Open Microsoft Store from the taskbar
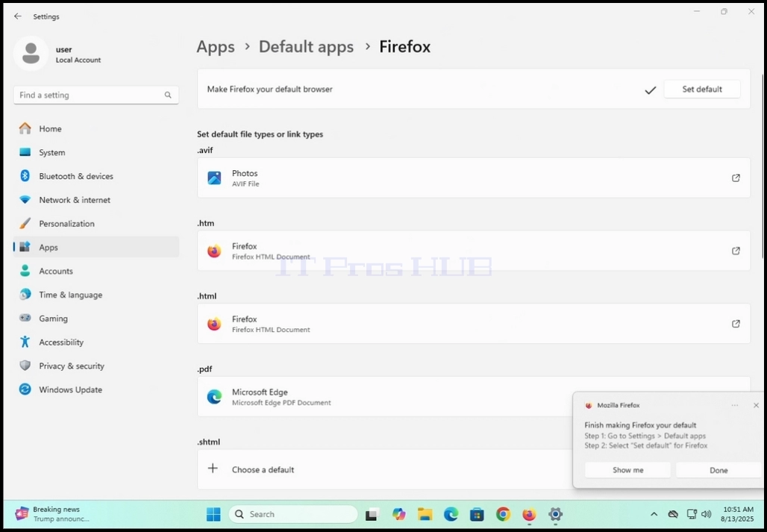767x532 pixels. [x=477, y=514]
